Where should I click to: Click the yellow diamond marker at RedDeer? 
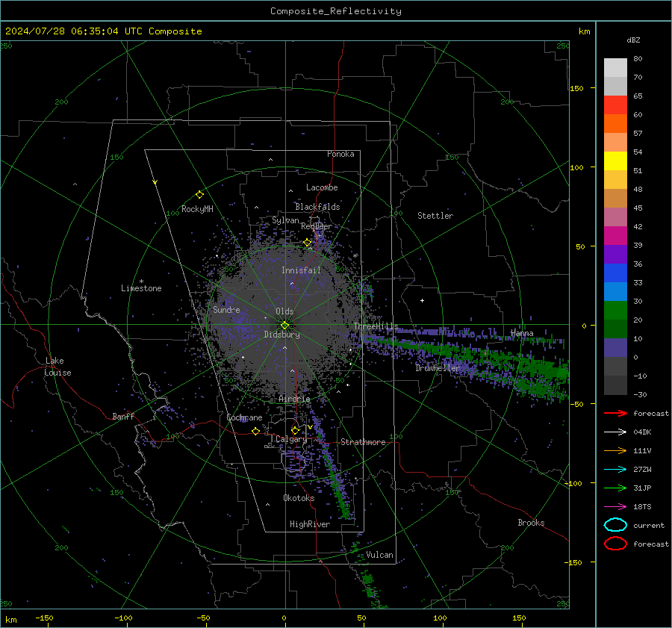pyautogui.click(x=308, y=243)
